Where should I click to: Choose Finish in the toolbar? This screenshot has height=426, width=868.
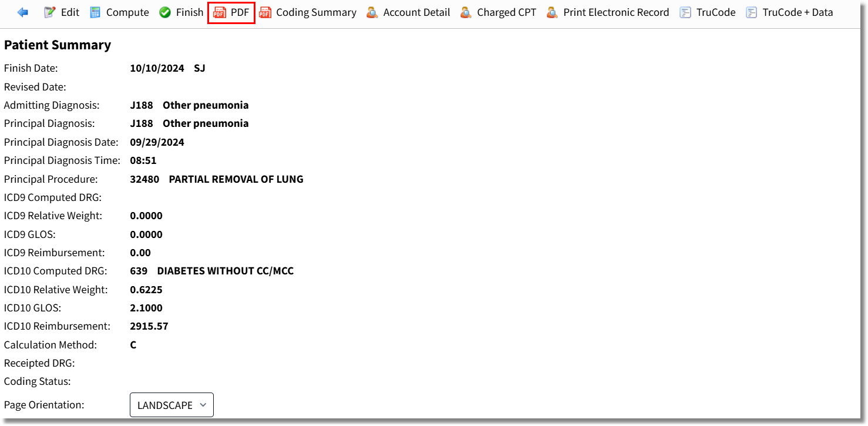(190, 12)
